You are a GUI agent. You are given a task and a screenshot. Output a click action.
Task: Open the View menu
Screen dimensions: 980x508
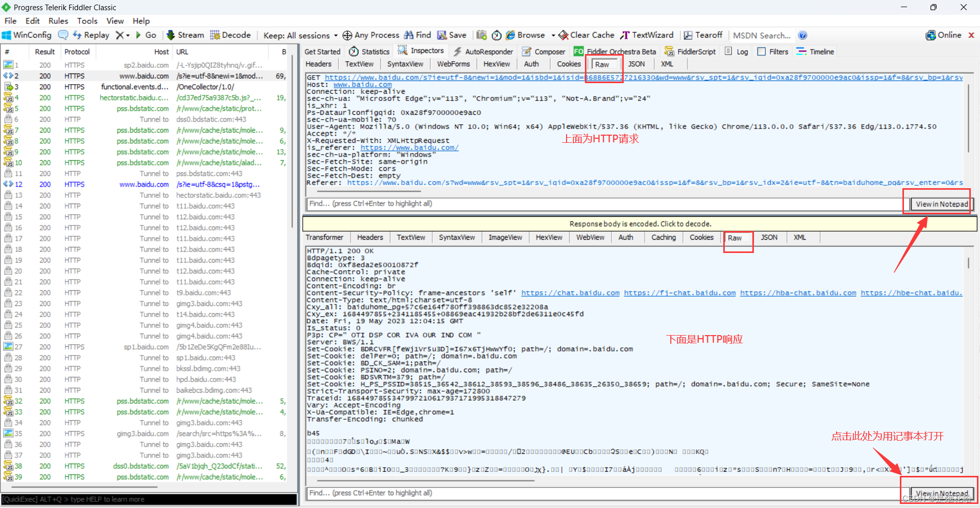pos(115,21)
